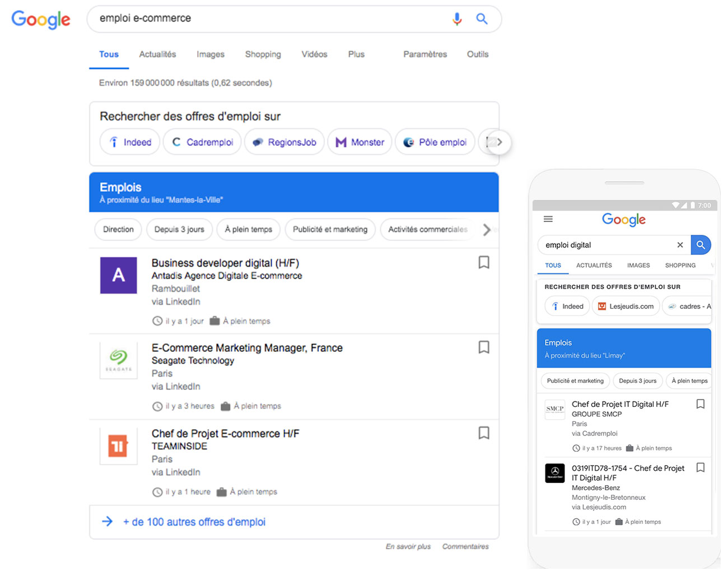Switch to the Actualités tab on desktop
The height and width of the screenshot is (576, 728).
157,54
